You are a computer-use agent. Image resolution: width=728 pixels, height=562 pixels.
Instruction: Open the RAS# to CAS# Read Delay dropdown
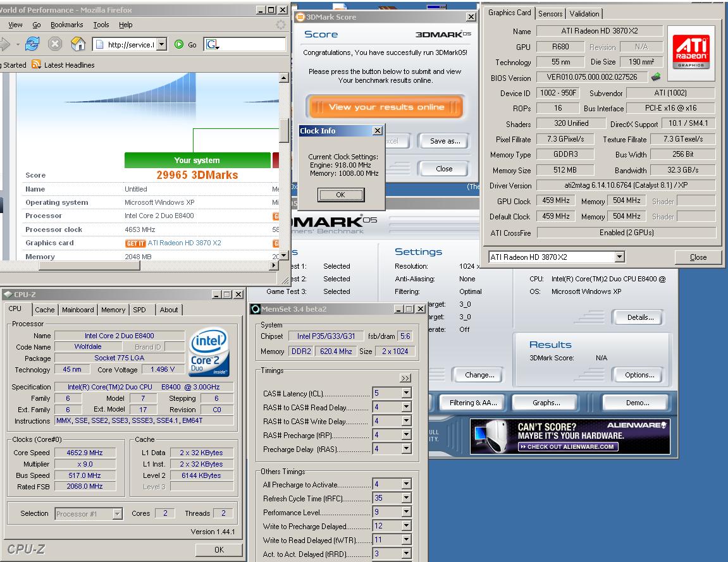(406, 407)
